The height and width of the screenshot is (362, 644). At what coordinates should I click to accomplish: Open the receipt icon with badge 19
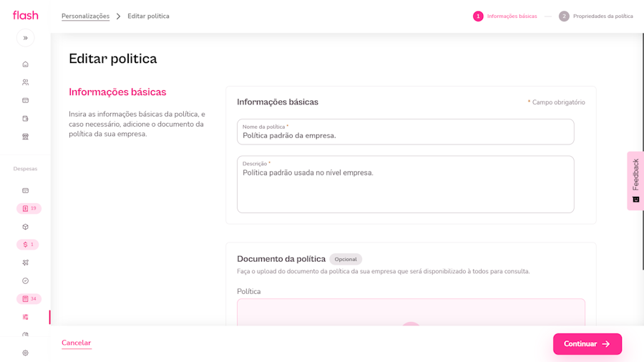(29, 208)
